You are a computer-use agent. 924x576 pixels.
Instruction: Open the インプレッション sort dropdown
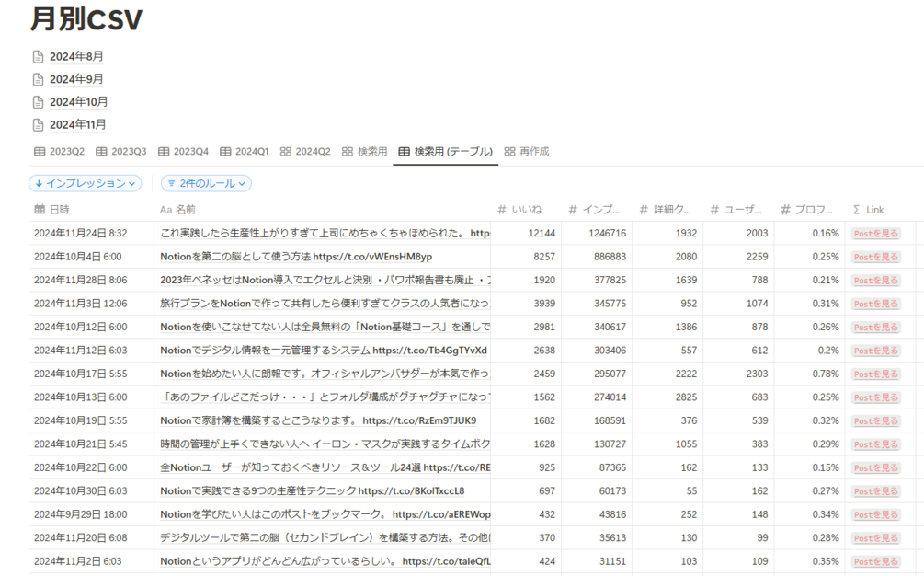pyautogui.click(x=85, y=183)
